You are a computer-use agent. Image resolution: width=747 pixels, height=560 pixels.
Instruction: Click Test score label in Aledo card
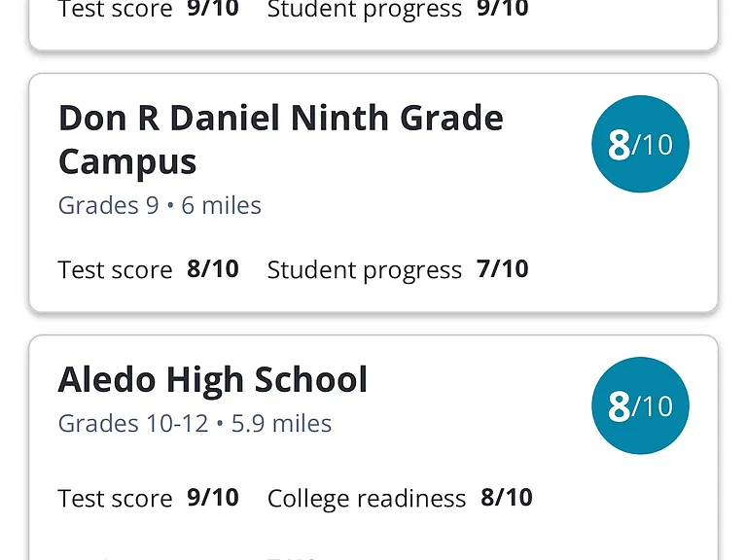click(115, 499)
